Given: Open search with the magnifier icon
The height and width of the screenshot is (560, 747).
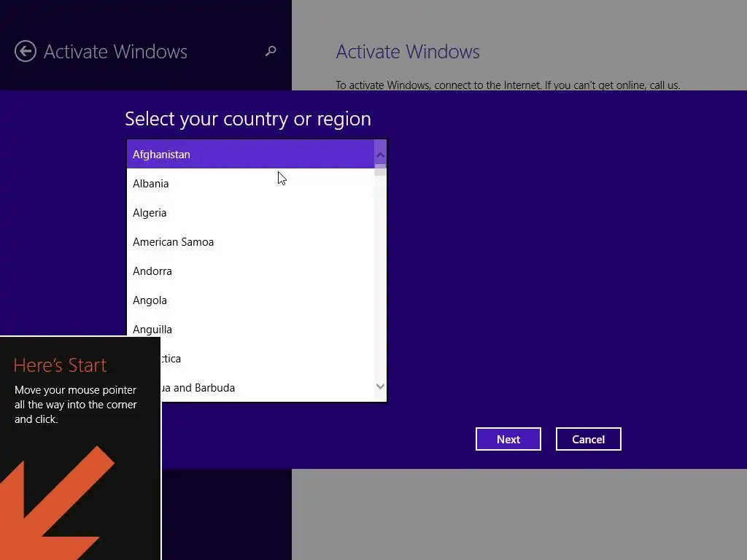Looking at the screenshot, I should tap(271, 50).
